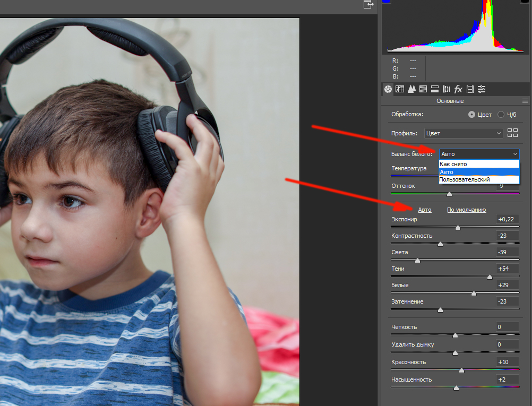The height and width of the screenshot is (406, 532).
Task: Click the profile browser grid icon
Action: point(512,133)
